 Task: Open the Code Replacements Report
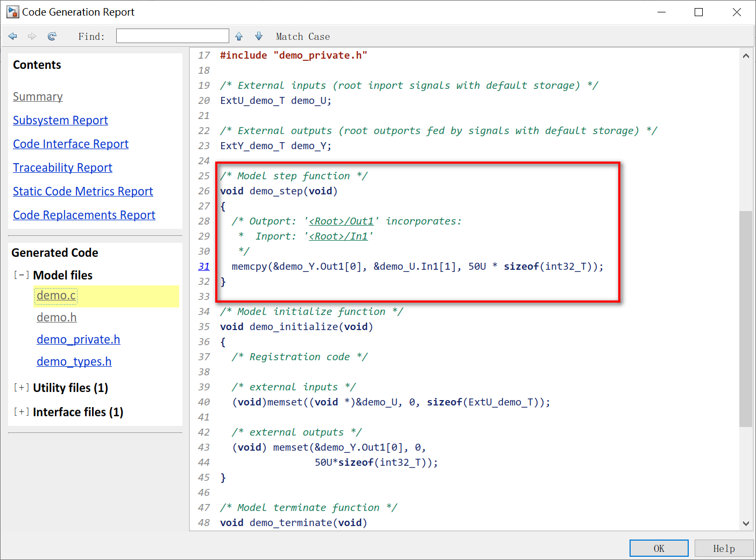84,215
